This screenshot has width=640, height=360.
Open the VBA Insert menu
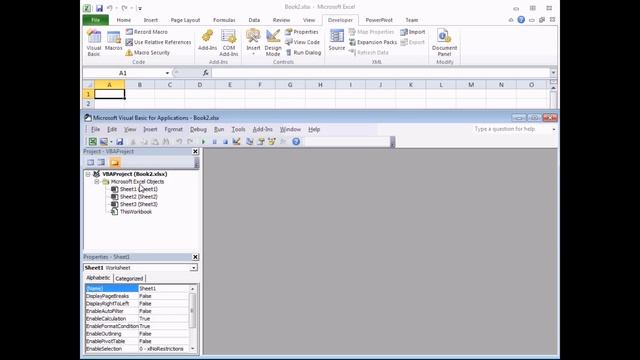pyautogui.click(x=150, y=129)
